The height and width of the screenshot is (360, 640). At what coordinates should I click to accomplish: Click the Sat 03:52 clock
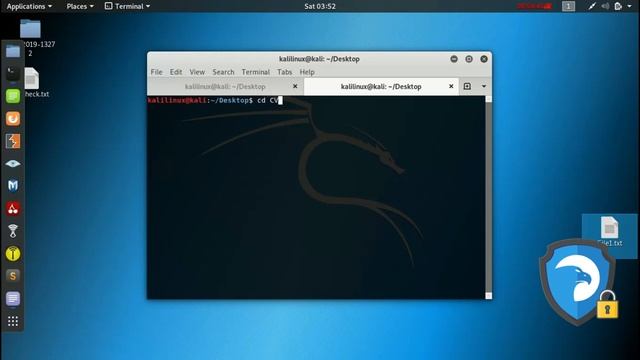320,6
